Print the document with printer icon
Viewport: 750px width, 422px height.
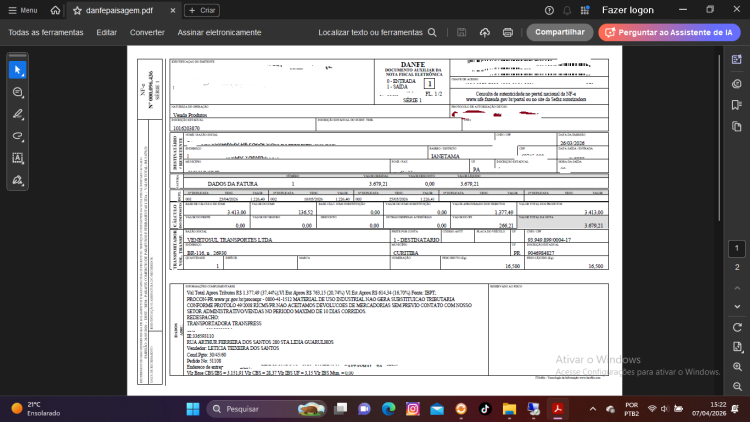tap(507, 33)
